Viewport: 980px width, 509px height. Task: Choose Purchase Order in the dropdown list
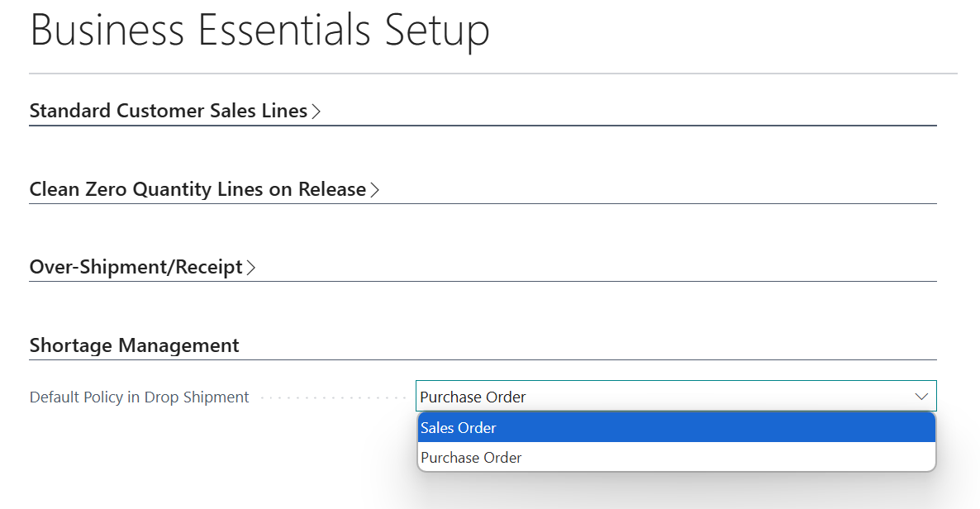[676, 458]
